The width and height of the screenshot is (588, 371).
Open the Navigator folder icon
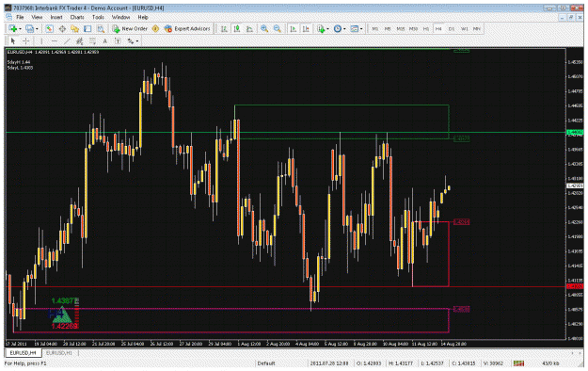coord(74,29)
